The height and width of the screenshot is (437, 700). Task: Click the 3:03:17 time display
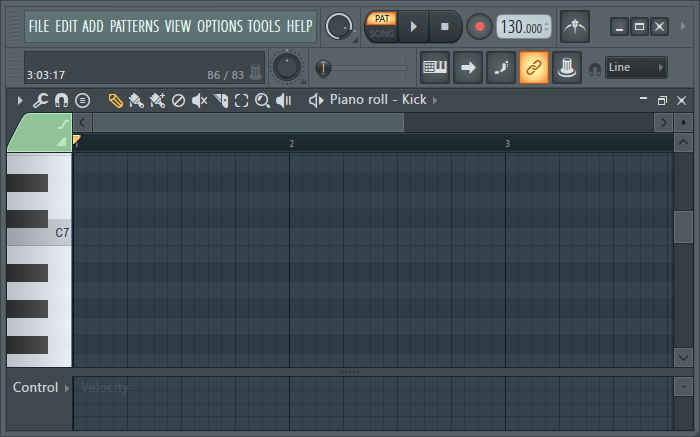(46, 75)
